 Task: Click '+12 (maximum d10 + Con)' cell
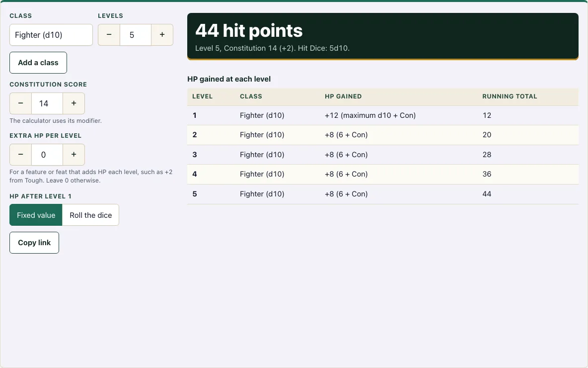[370, 115]
